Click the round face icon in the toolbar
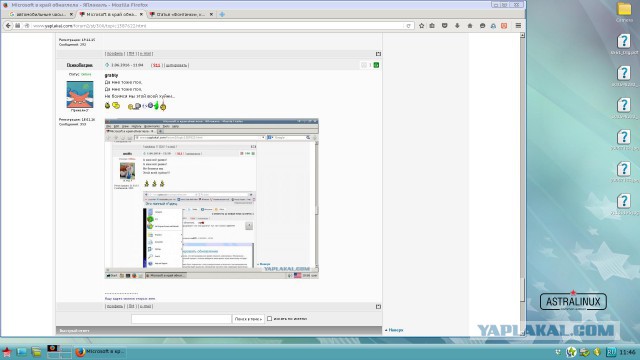 point(482,26)
